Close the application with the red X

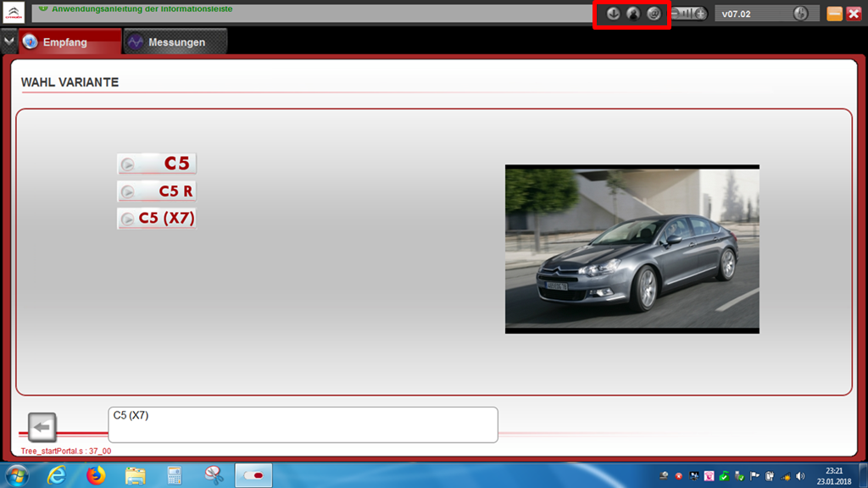click(x=854, y=14)
